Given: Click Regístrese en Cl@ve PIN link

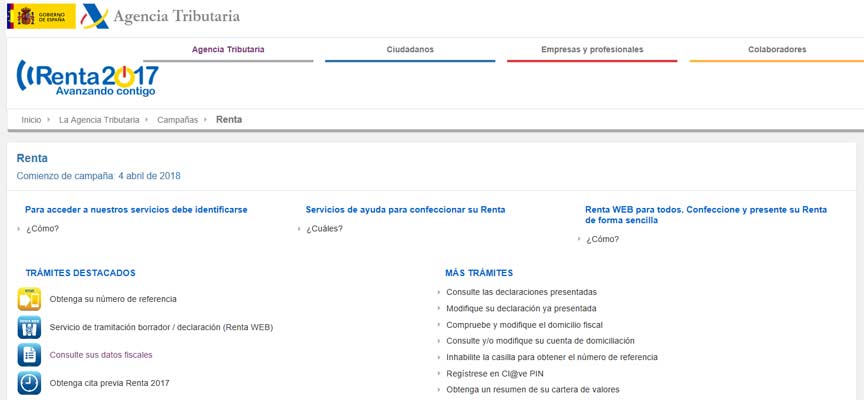Looking at the screenshot, I should pyautogui.click(x=495, y=373).
